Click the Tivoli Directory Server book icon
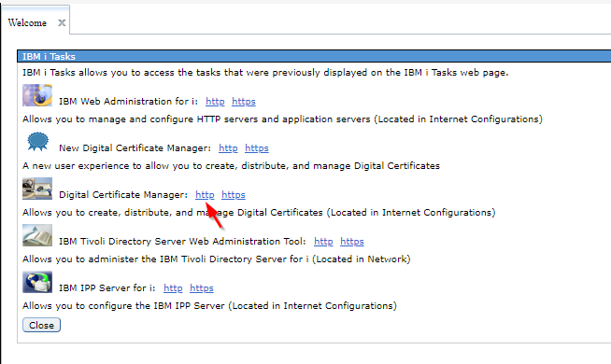This screenshot has height=364, width=611. (x=37, y=235)
